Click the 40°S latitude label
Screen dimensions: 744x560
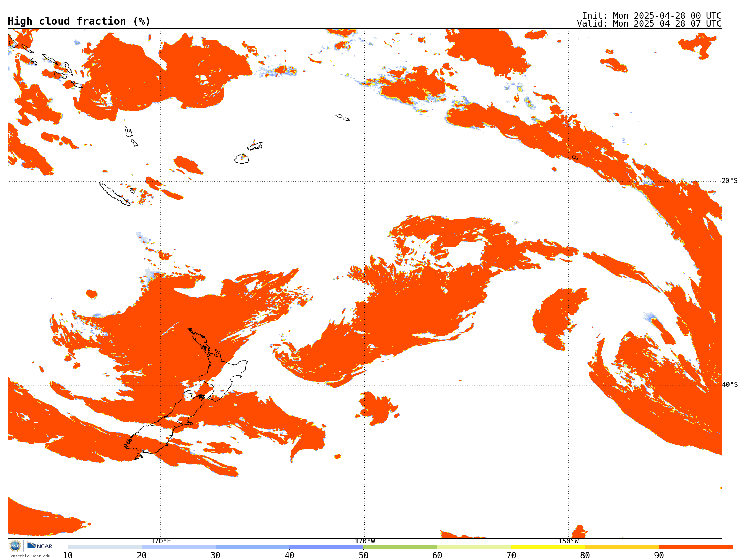(730, 385)
